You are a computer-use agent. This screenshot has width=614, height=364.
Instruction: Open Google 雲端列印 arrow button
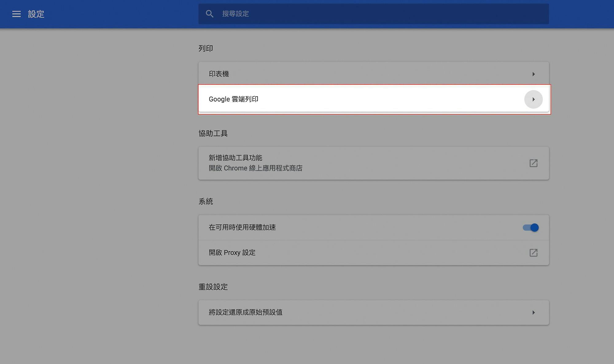tap(534, 99)
